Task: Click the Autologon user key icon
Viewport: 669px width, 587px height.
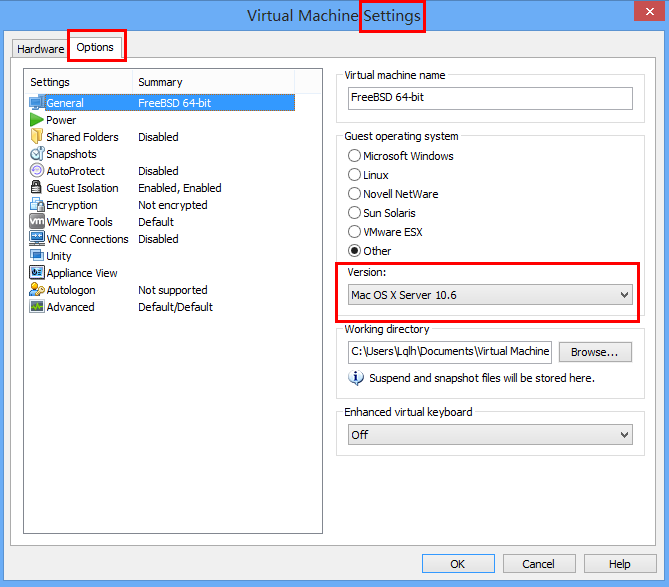Action: [x=37, y=290]
